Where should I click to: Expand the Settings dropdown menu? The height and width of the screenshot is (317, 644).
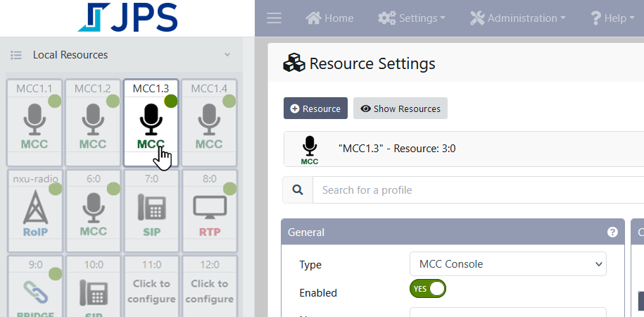point(412,18)
